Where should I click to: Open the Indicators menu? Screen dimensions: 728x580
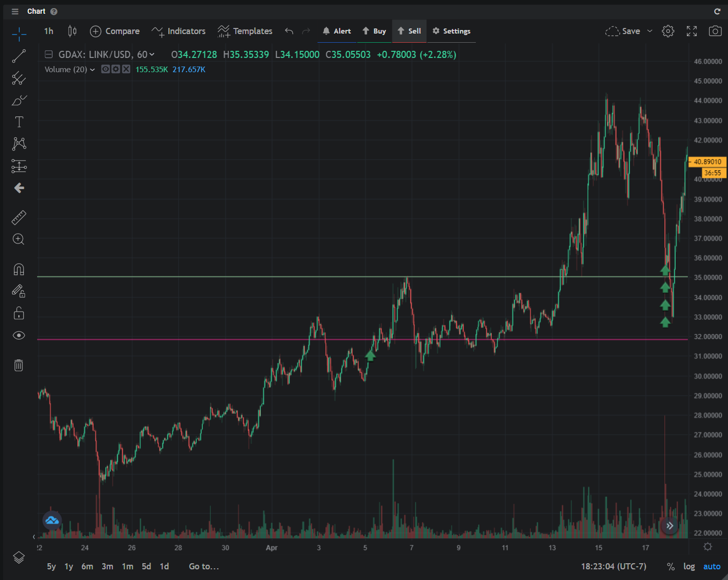178,31
